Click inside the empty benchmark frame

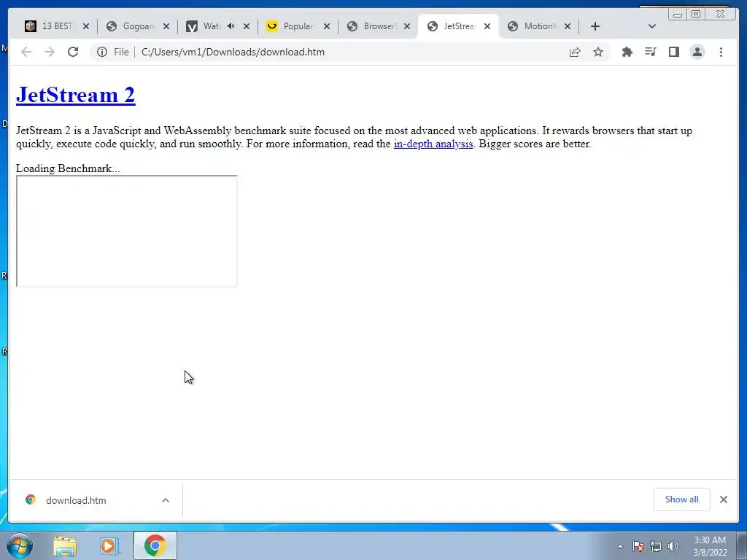point(127,231)
